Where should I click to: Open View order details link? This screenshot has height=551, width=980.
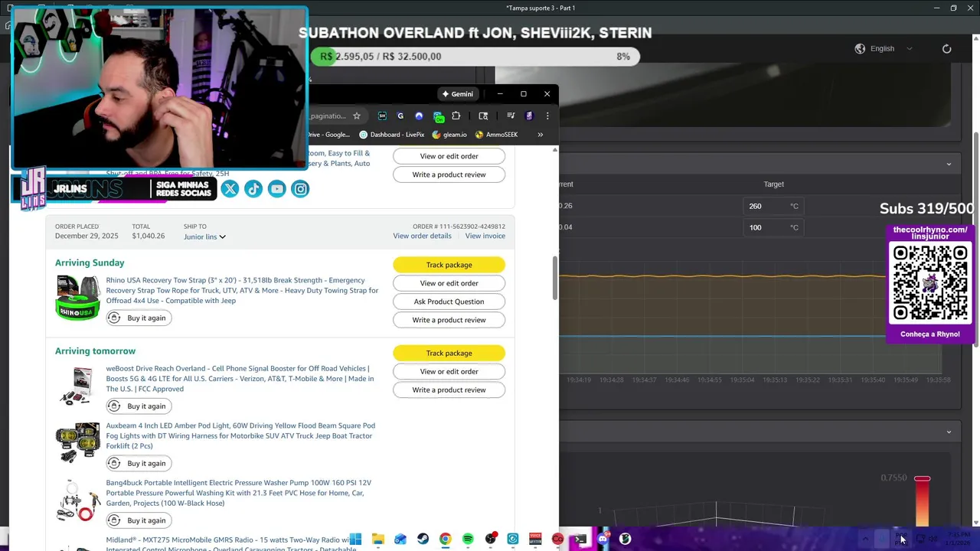[422, 236]
